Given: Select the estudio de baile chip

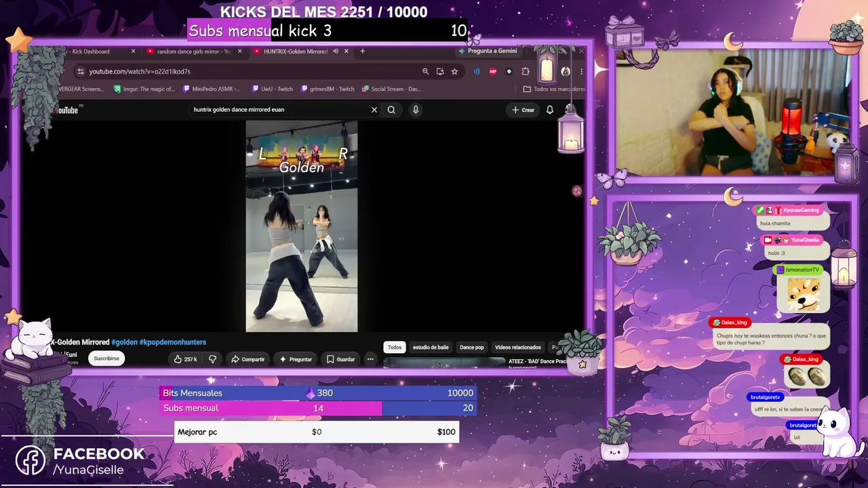Looking at the screenshot, I should pyautogui.click(x=431, y=347).
